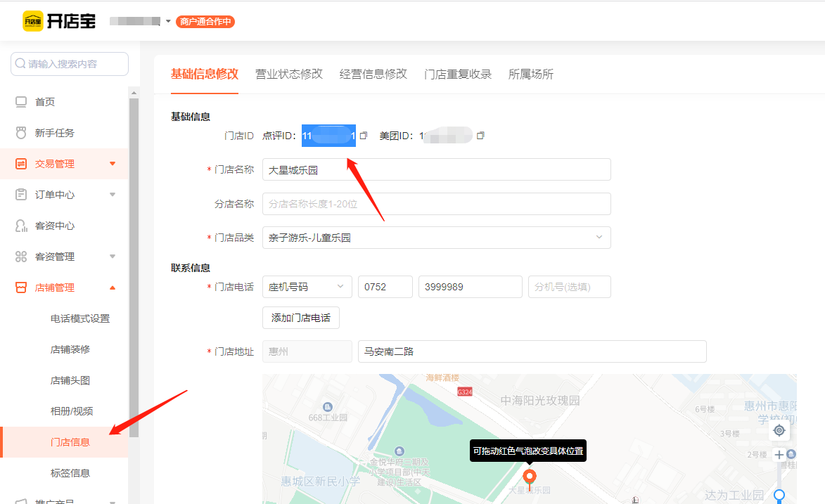Viewport: 825px width, 504px height.
Task: Open account switcher dropdown arrow in header
Action: (168, 22)
